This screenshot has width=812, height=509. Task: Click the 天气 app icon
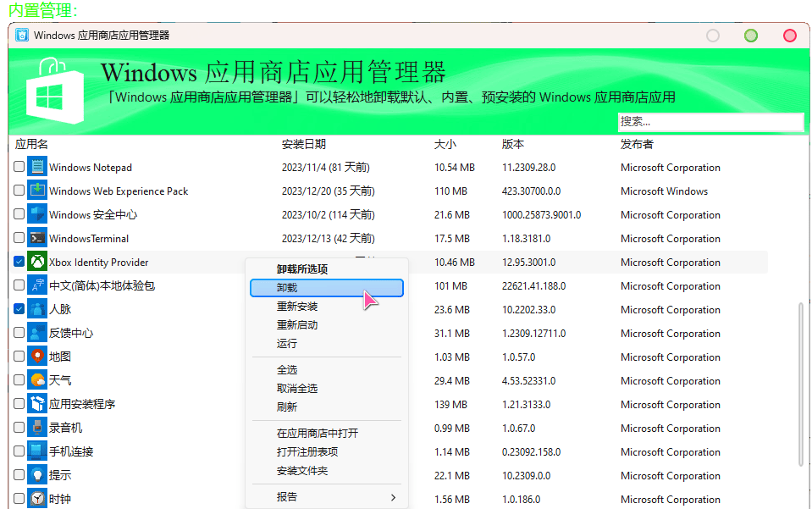point(37,380)
